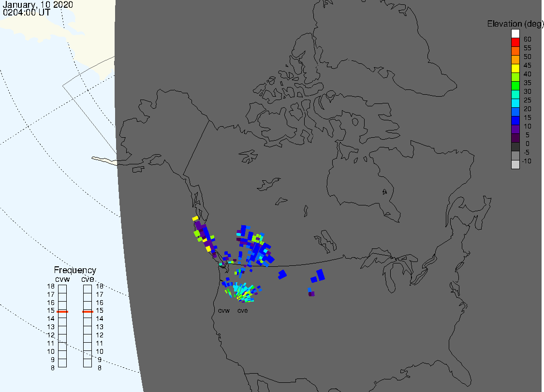Click the '-5' elevation legend label
Image resolution: width=544 pixels, height=392 pixels.
[x=526, y=152]
